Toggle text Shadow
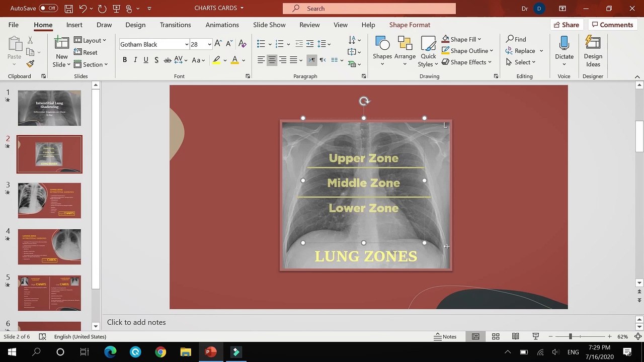This screenshot has width=644, height=362. coord(156,60)
